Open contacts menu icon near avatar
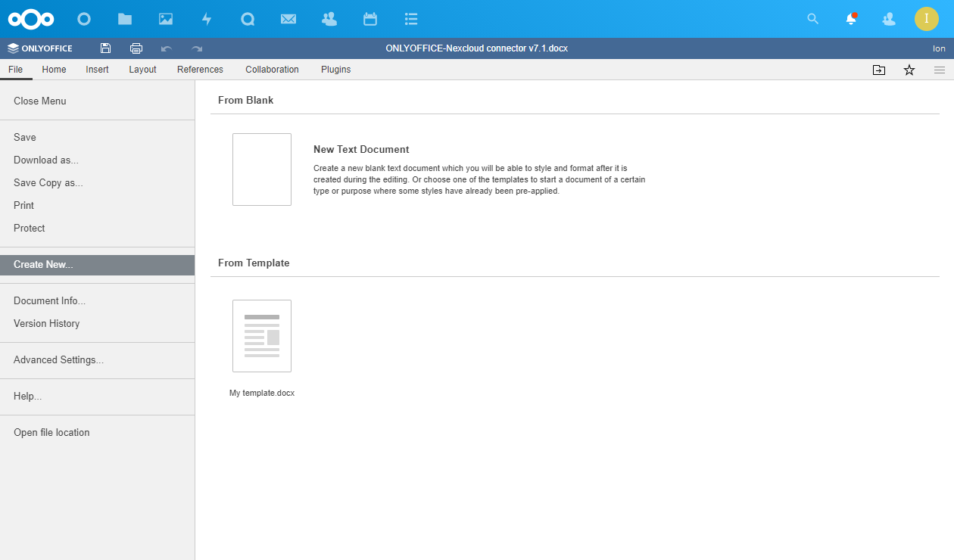The image size is (954, 560). click(x=890, y=19)
